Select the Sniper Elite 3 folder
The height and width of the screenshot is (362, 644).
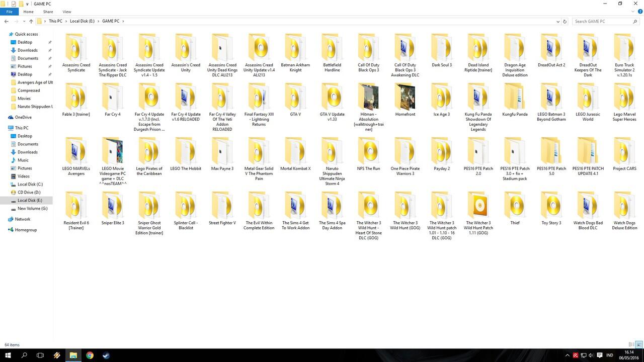point(113,208)
